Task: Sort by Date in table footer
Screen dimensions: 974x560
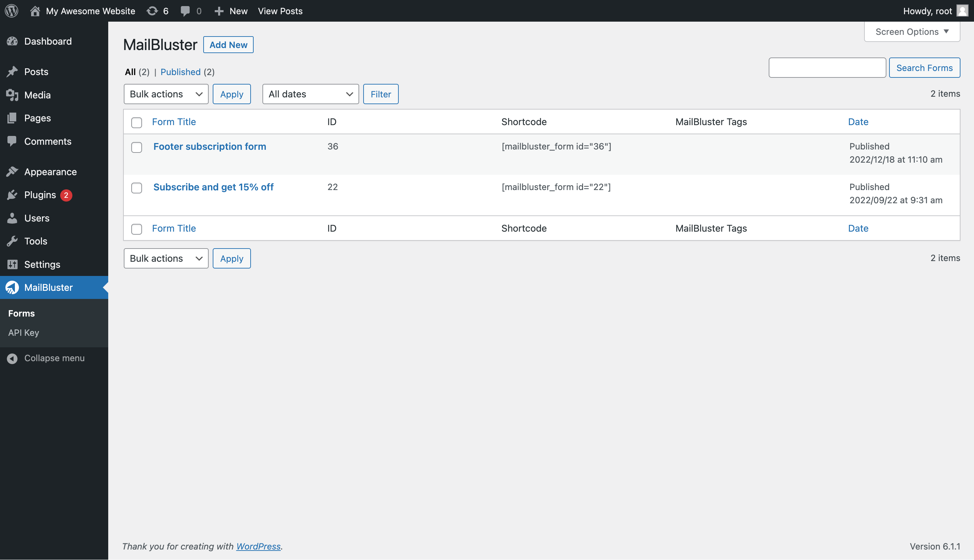Action: click(x=858, y=228)
